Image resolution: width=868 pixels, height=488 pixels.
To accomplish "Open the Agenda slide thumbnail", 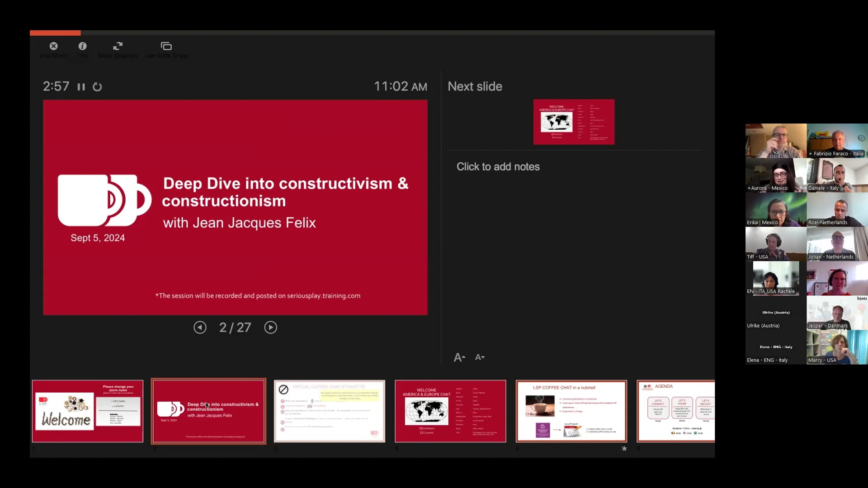I will pos(675,411).
